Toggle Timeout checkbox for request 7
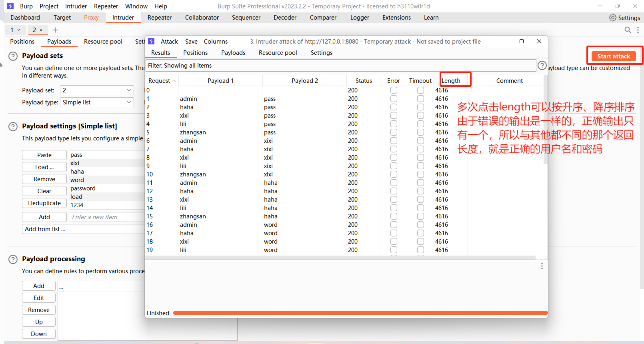 420,149
